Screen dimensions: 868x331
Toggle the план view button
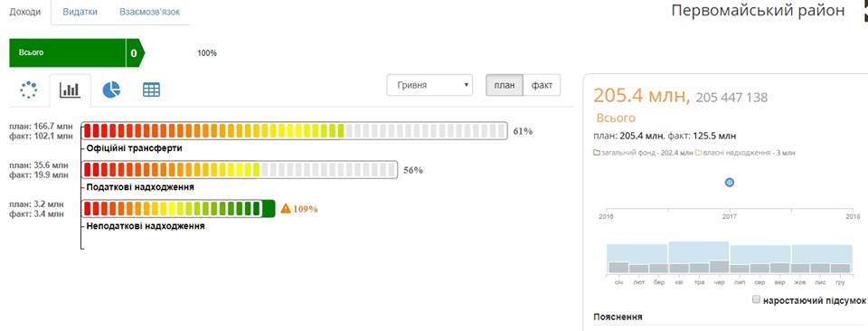[x=505, y=85]
